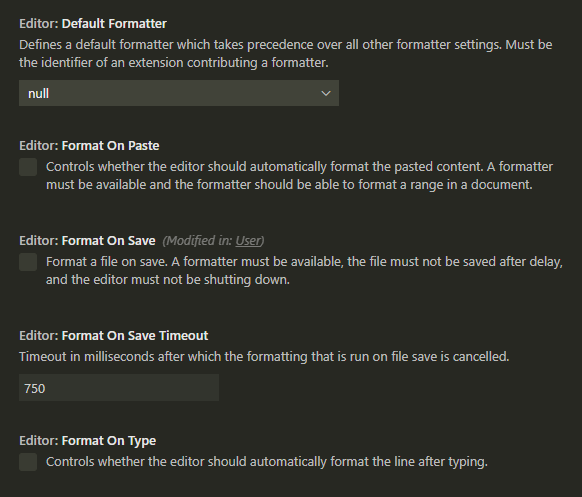The image size is (582, 497).
Task: Click the Format On Type description text
Action: [267, 462]
